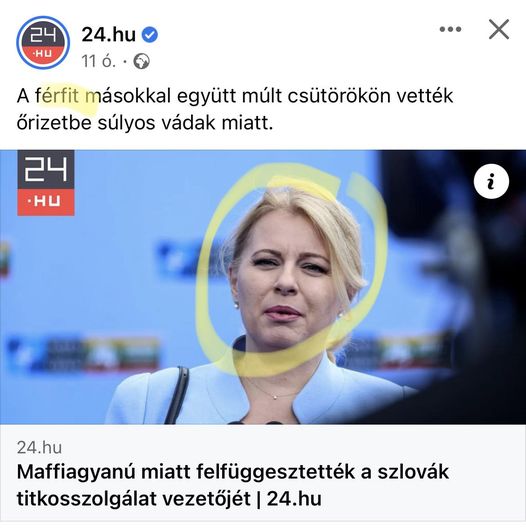Click the red ".HU" part of image logo
Screen dimensions: 526x532
pyautogui.click(x=46, y=202)
